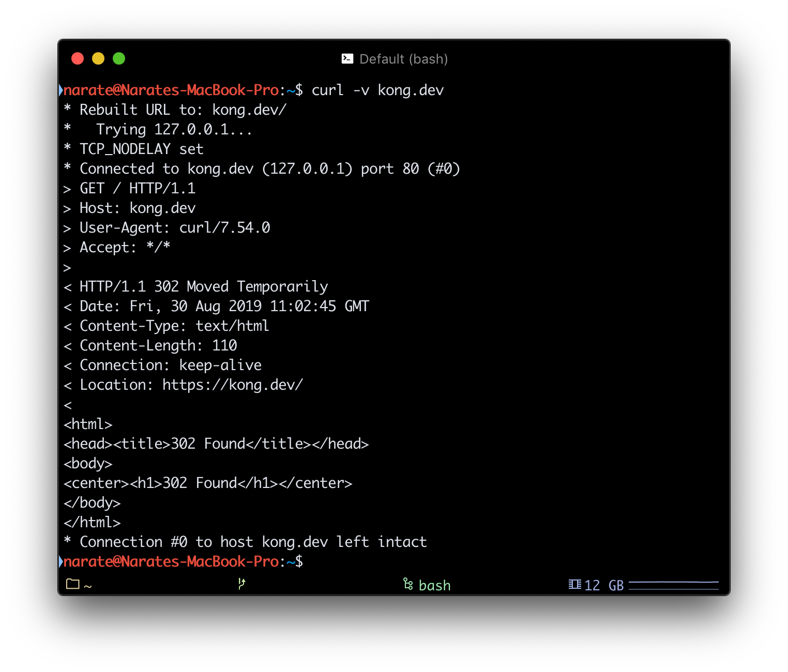Click the git branch icon in status bar

point(241,584)
